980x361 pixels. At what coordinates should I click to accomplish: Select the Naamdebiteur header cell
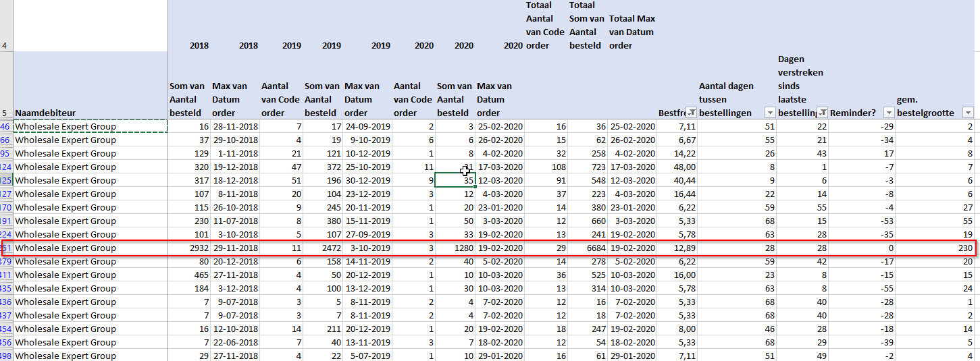coord(90,113)
